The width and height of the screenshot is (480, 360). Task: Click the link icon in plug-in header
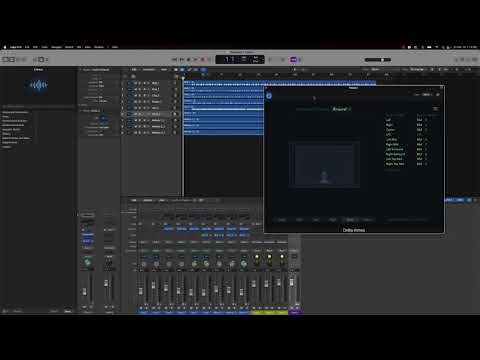438,95
